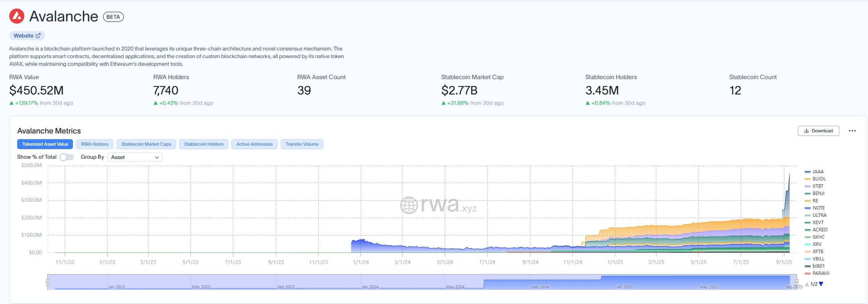Show the Active Addresses tab
868x304 pixels.
point(254,144)
